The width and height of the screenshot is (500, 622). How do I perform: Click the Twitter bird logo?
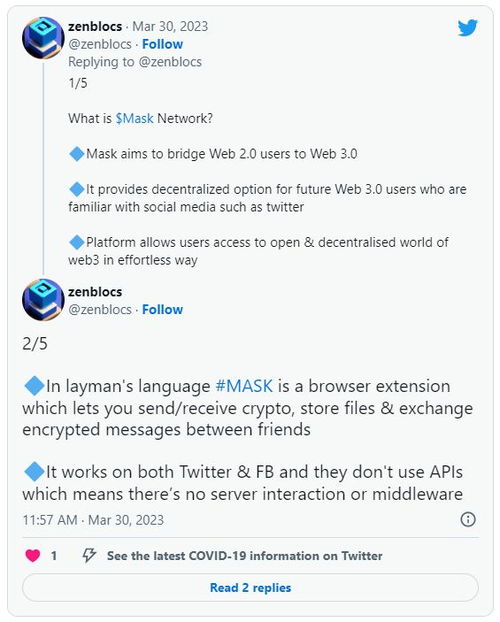[x=468, y=28]
